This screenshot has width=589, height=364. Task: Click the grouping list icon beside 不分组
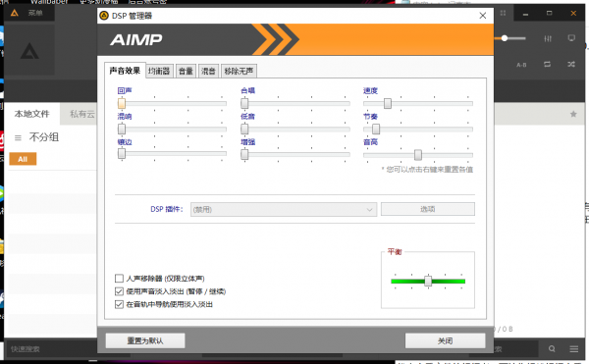(18, 137)
